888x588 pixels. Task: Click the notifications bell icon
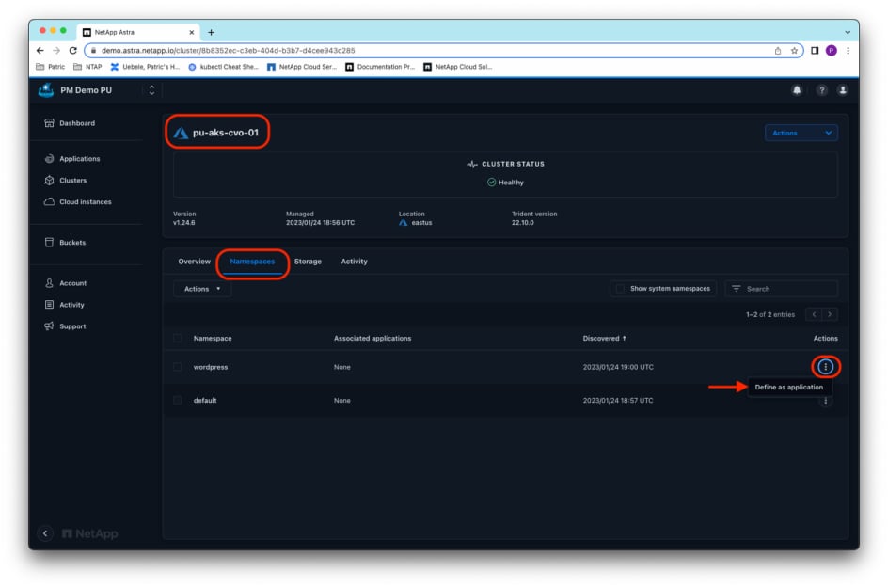coord(797,90)
